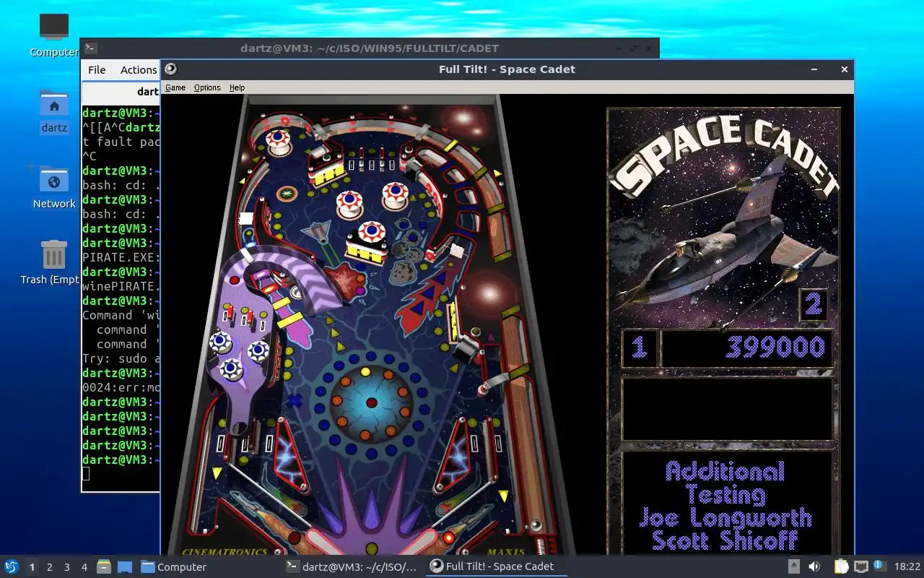Click the MAXIS label on the table
The image size is (924, 578).
pos(506,552)
